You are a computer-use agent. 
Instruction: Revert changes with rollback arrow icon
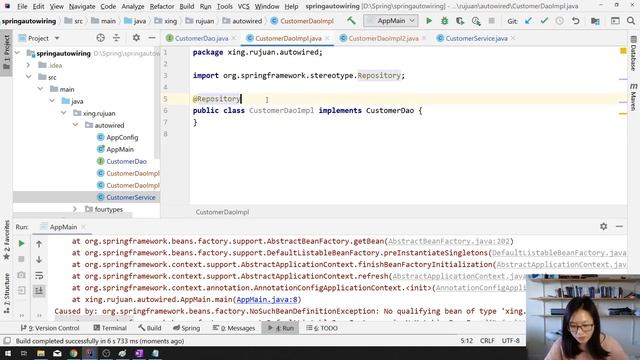point(576,21)
